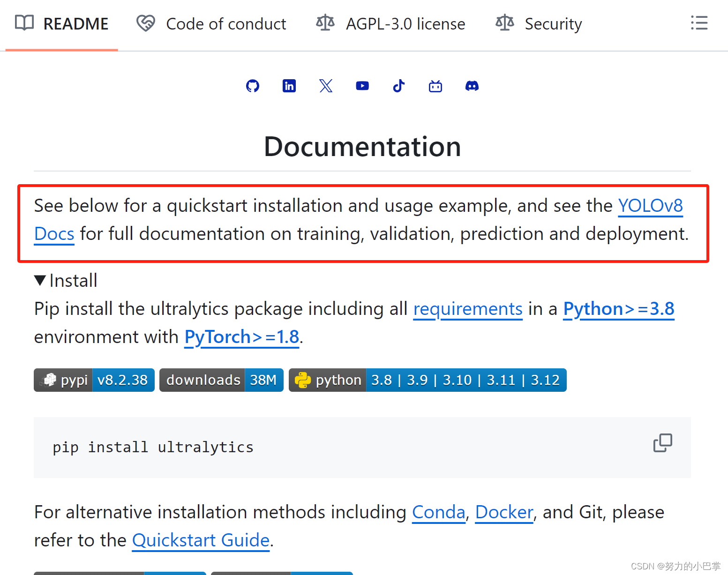Image resolution: width=728 pixels, height=575 pixels.
Task: Follow the Docs link
Action: [x=54, y=234]
